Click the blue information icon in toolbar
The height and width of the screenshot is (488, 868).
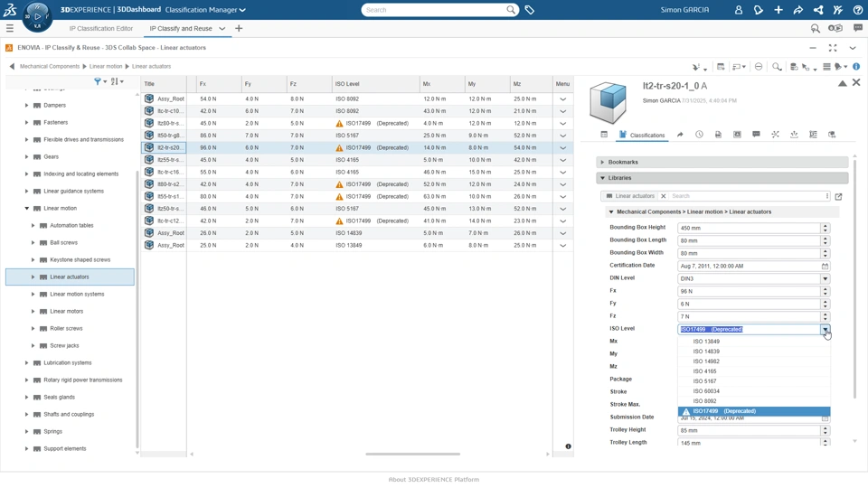[x=856, y=67]
